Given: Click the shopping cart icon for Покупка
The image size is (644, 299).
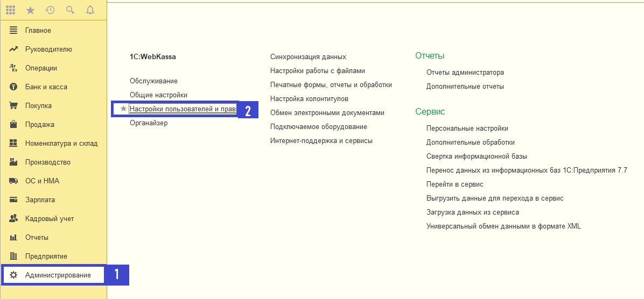Looking at the screenshot, I should [x=13, y=105].
